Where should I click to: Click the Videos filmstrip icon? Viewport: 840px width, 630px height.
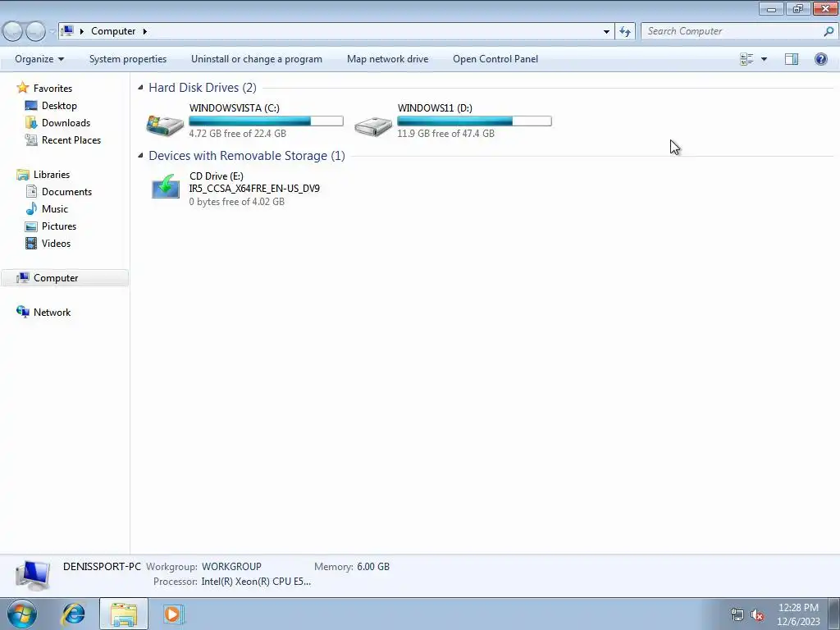tap(31, 243)
